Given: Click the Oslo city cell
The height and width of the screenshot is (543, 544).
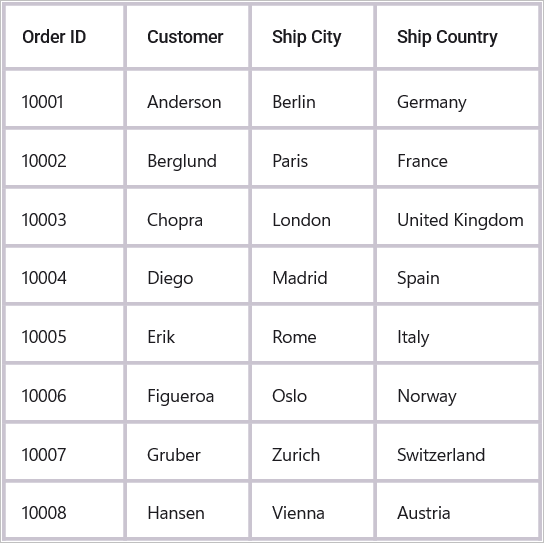Looking at the screenshot, I should click(313, 392).
